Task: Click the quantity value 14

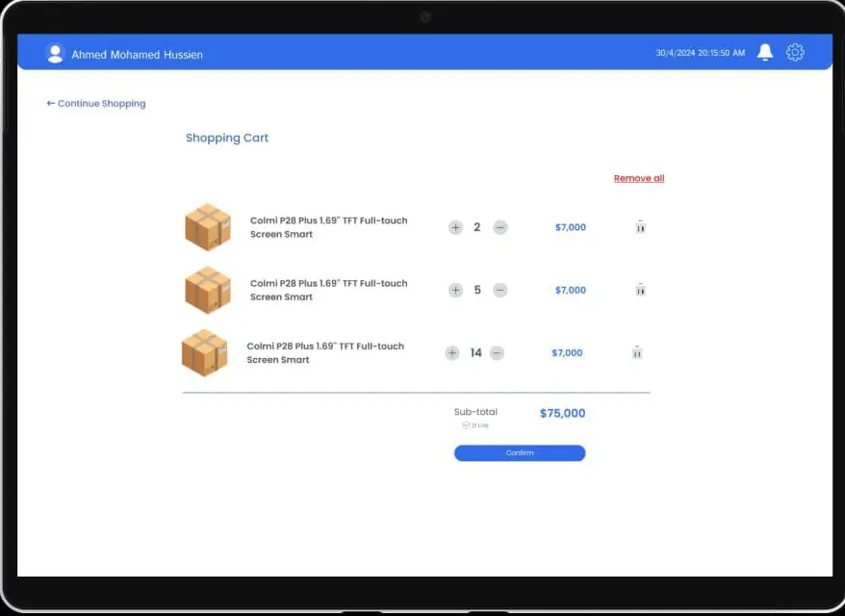Action: coord(475,353)
